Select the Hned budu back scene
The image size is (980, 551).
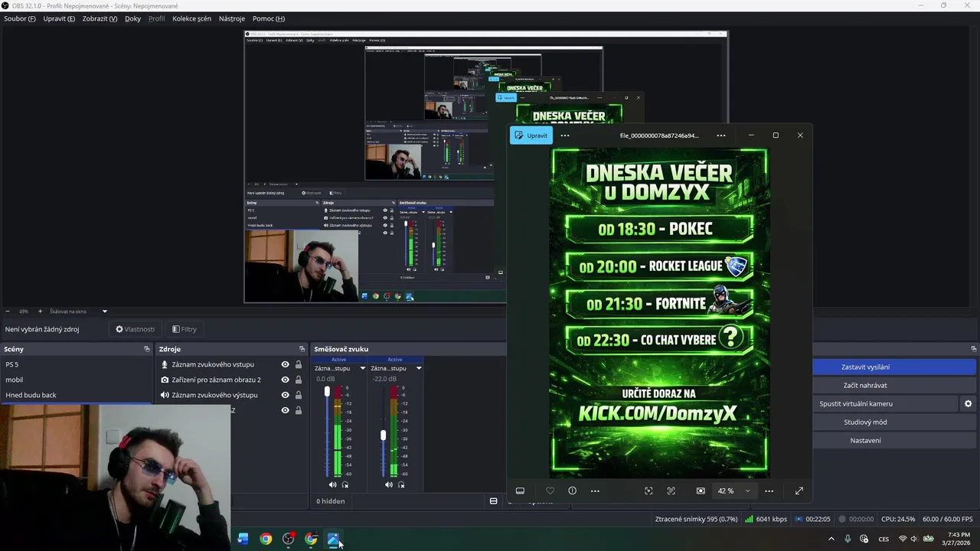(x=77, y=395)
